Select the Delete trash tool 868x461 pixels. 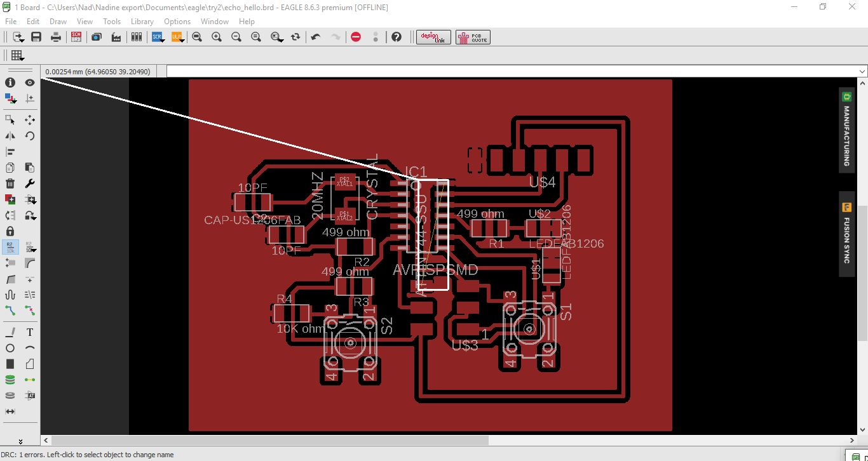click(x=10, y=184)
